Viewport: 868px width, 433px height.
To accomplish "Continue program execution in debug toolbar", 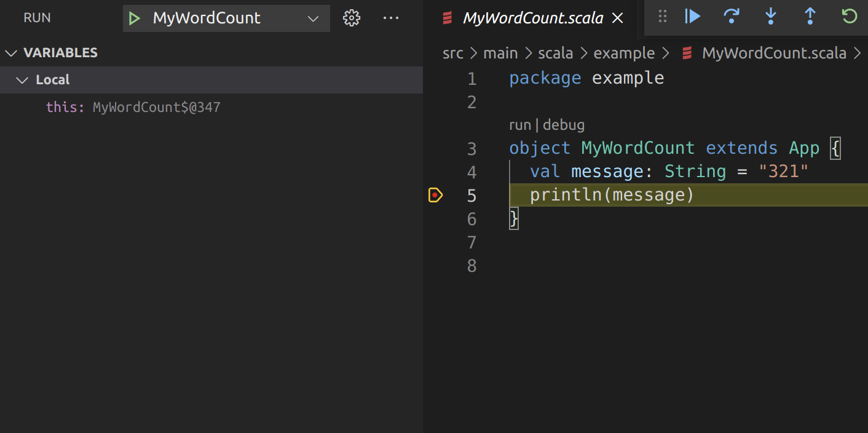I will pyautogui.click(x=692, y=17).
